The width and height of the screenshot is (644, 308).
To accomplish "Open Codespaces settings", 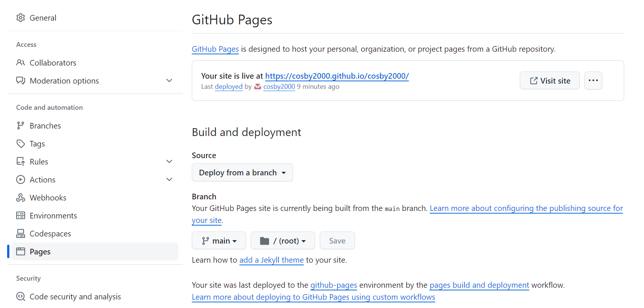I will click(x=95, y=233).
